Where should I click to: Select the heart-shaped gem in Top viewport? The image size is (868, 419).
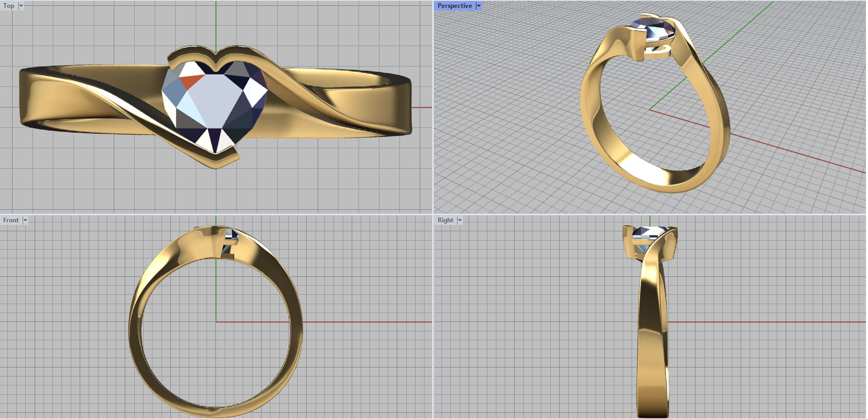215,106
